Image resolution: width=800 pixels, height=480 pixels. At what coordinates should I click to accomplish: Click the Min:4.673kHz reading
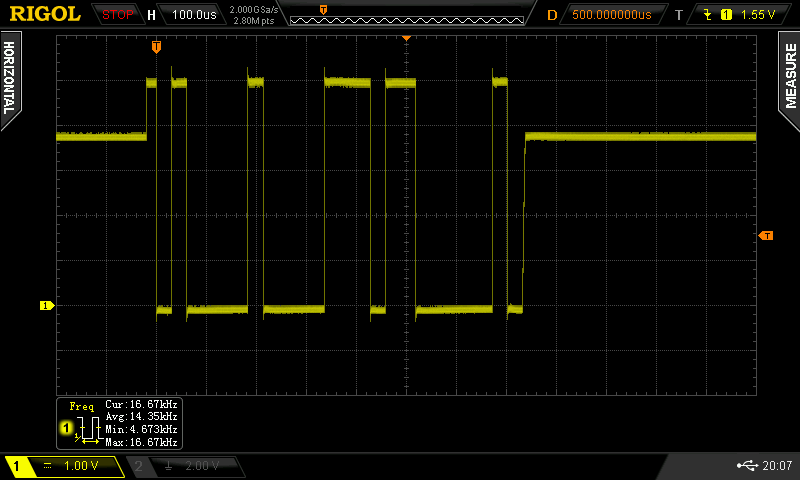141,430
